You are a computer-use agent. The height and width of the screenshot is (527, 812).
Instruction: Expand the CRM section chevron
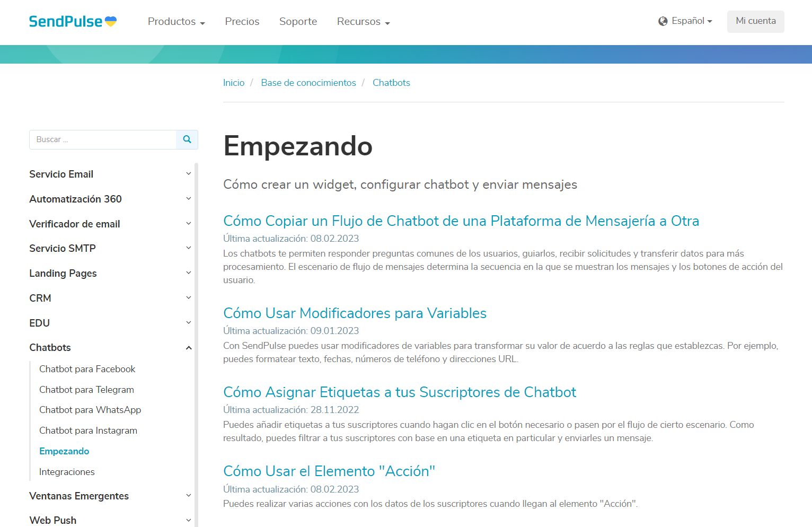(189, 298)
